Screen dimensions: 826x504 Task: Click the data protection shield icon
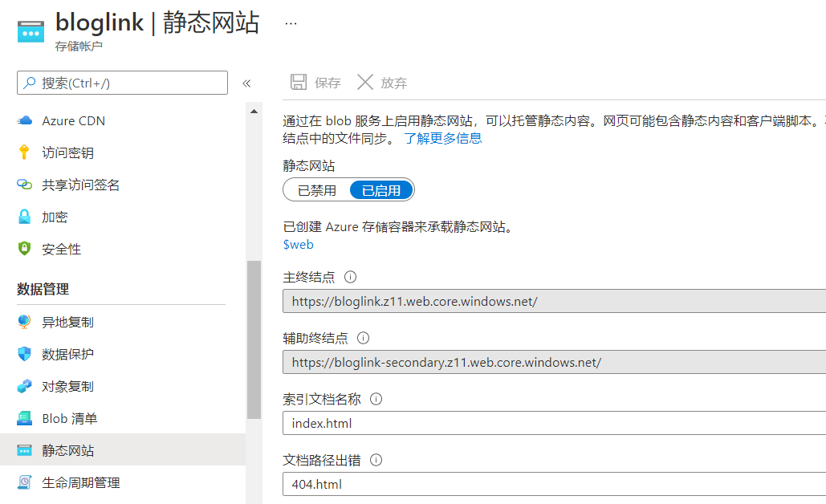pyautogui.click(x=24, y=354)
